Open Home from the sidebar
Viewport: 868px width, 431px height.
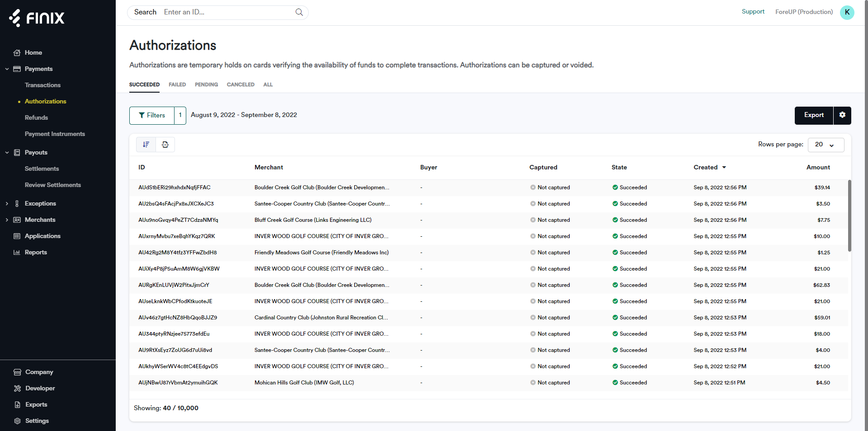tap(33, 53)
